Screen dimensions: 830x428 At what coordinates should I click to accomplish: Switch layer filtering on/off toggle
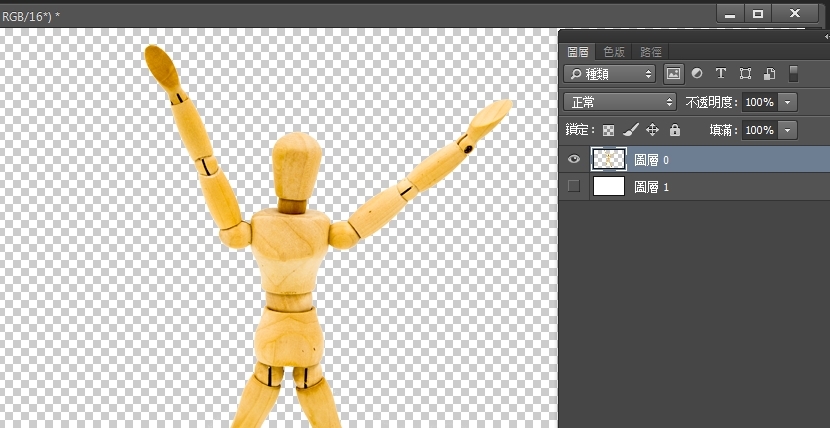[793, 74]
